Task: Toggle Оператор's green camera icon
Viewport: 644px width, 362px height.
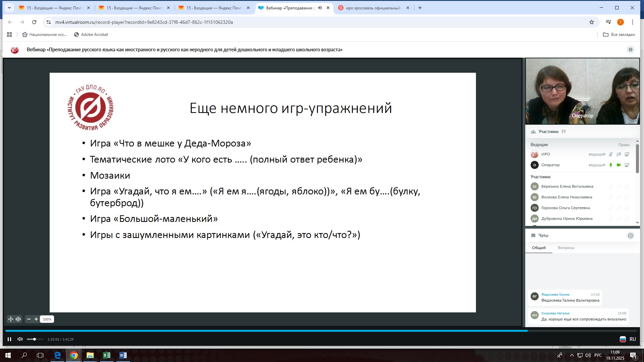Action: click(619, 165)
